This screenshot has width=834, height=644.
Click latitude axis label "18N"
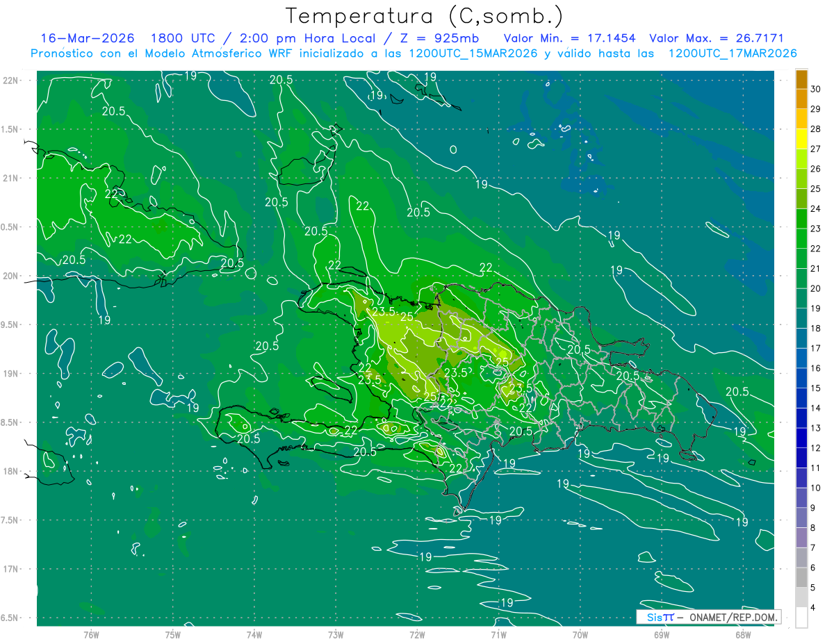pyautogui.click(x=10, y=472)
